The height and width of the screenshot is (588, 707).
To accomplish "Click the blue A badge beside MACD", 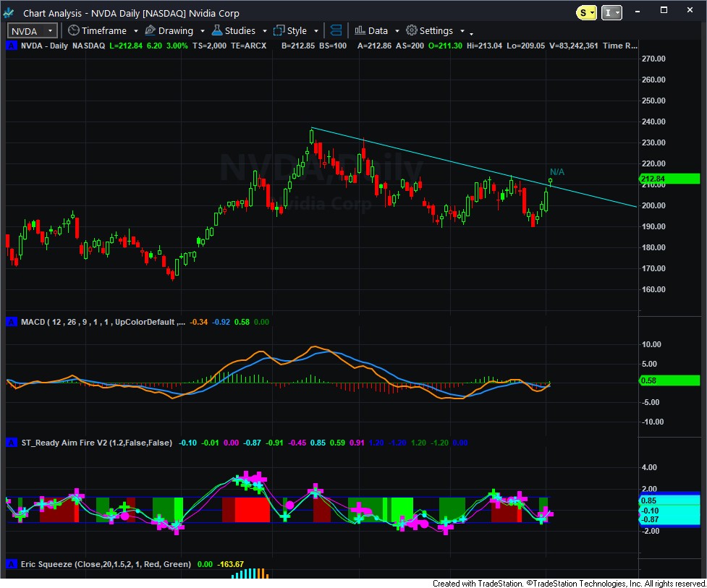I will point(12,322).
